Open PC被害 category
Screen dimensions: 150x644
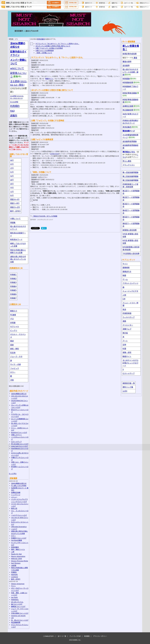tap(13, 315)
